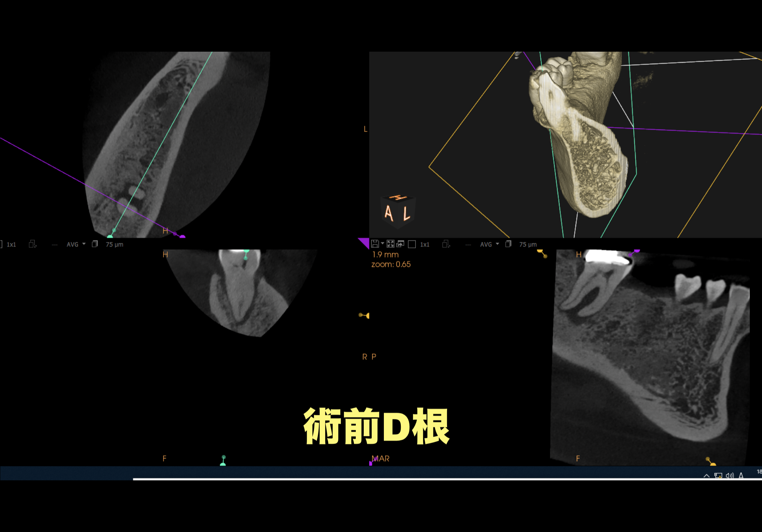
Task: Click the linked windows resize icon in right toolbar
Action: 446,244
